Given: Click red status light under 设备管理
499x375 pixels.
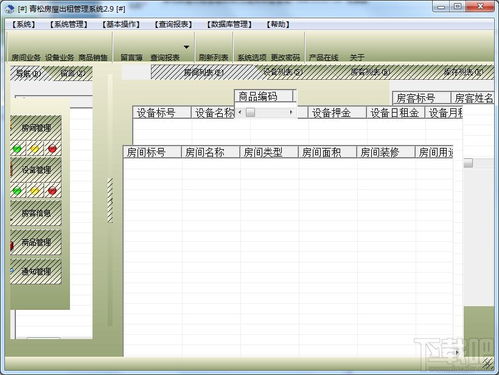Looking at the screenshot, I should 52,191.
